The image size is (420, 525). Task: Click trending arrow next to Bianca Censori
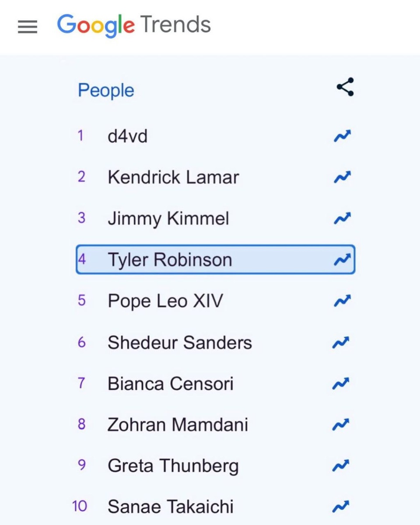click(342, 384)
